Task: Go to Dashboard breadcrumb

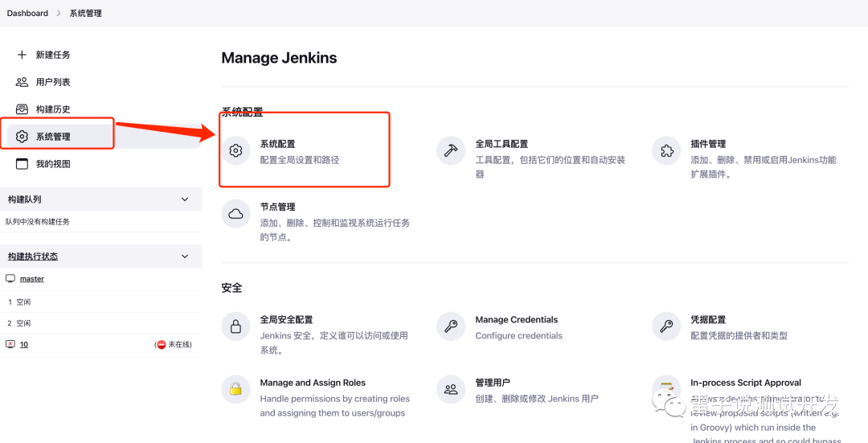Action: click(x=27, y=14)
